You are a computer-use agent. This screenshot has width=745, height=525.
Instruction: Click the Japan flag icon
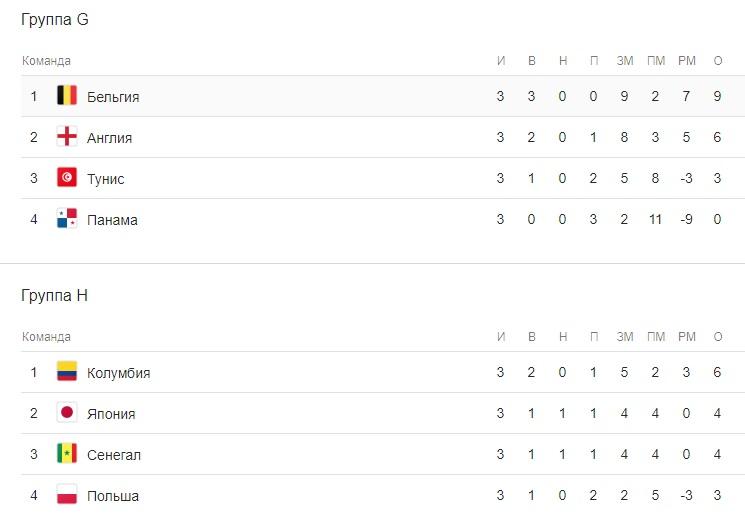tap(67, 413)
